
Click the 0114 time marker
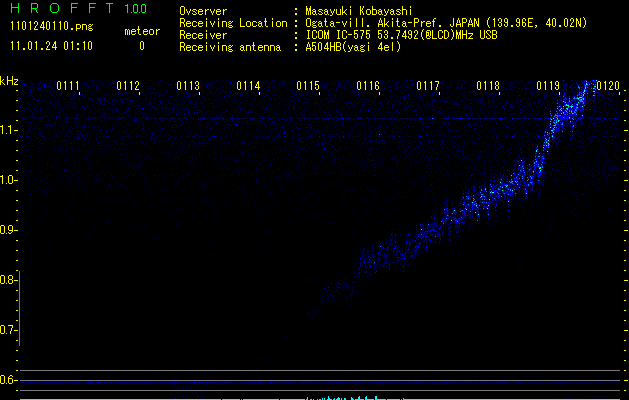(x=248, y=86)
